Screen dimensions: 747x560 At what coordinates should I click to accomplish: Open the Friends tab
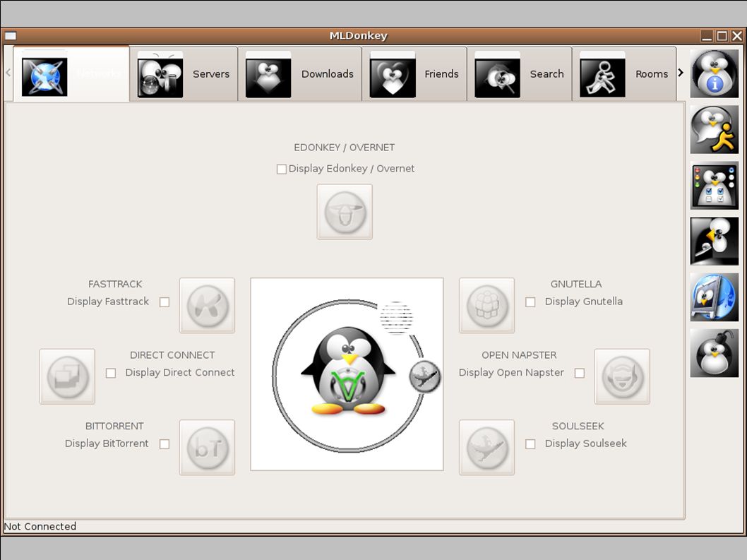click(x=414, y=74)
